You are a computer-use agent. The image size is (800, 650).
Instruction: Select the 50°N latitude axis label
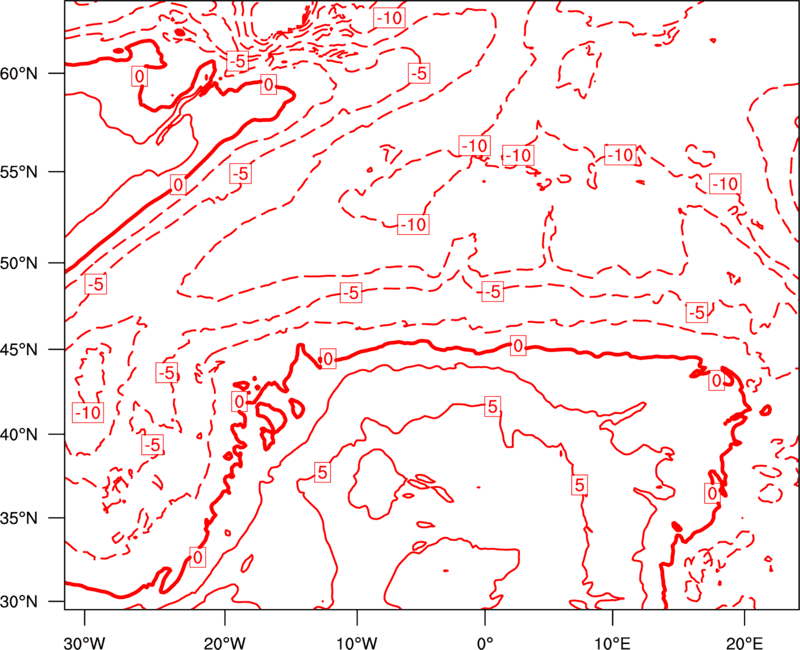pyautogui.click(x=19, y=263)
